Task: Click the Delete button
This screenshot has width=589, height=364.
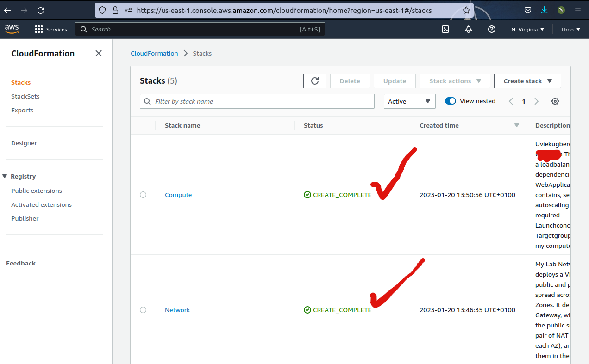Action: 350,81
